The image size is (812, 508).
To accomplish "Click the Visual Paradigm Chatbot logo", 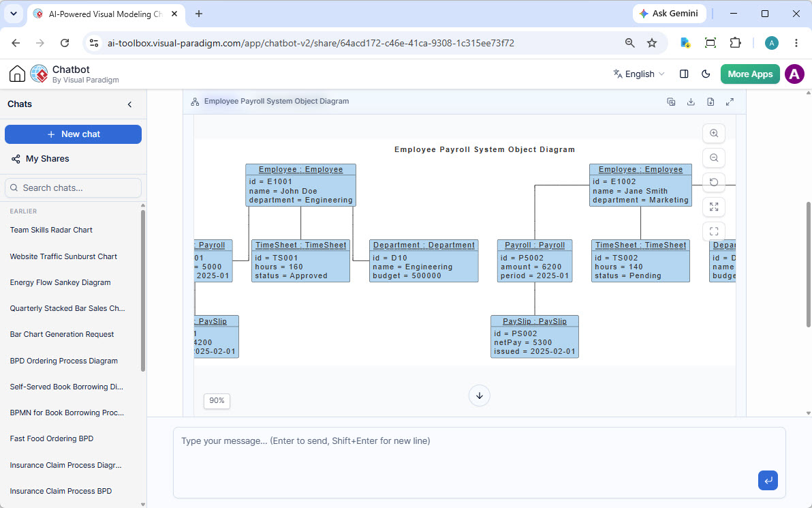I will (x=39, y=74).
